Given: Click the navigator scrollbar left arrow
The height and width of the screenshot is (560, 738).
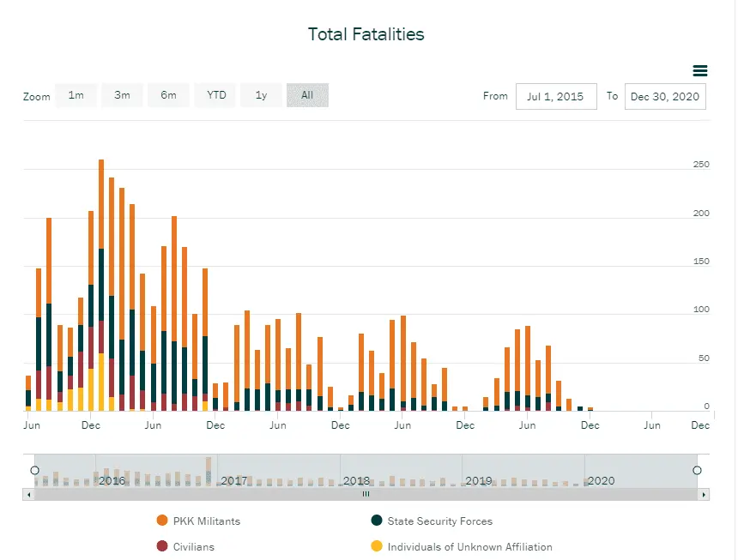Looking at the screenshot, I should [x=30, y=495].
